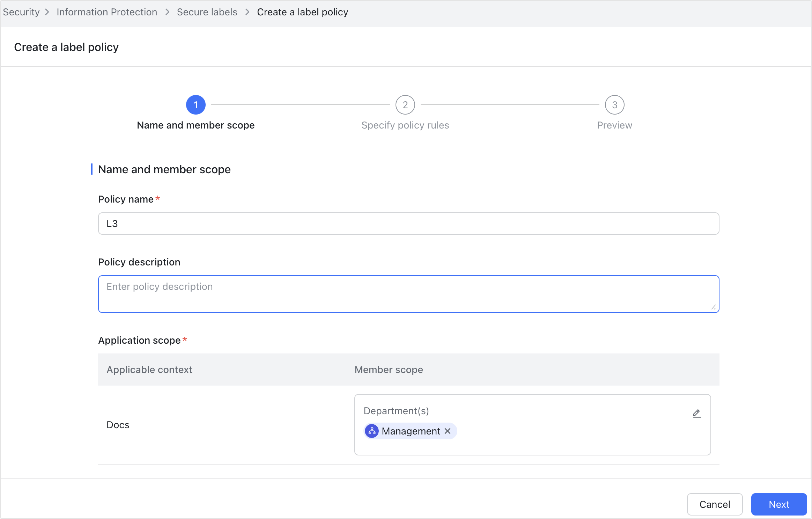Open the Preview step

point(614,125)
